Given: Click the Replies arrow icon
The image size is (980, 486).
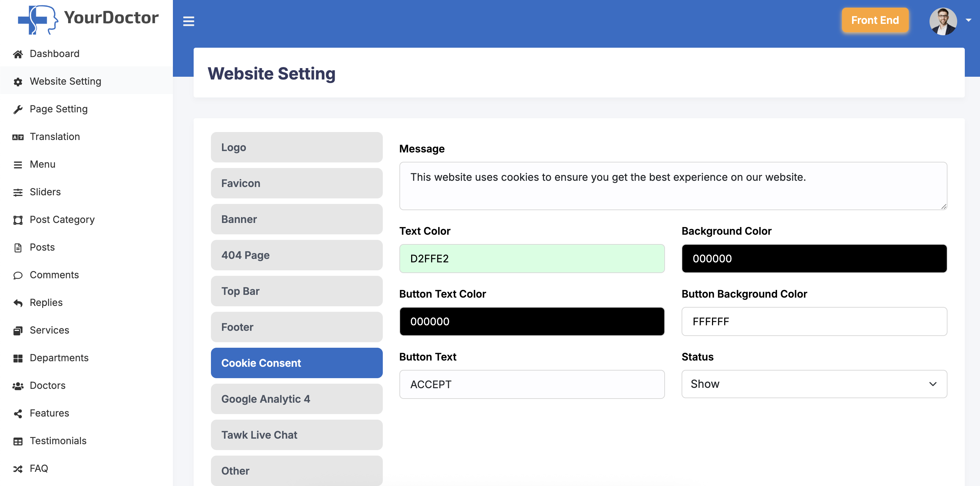Looking at the screenshot, I should point(18,303).
